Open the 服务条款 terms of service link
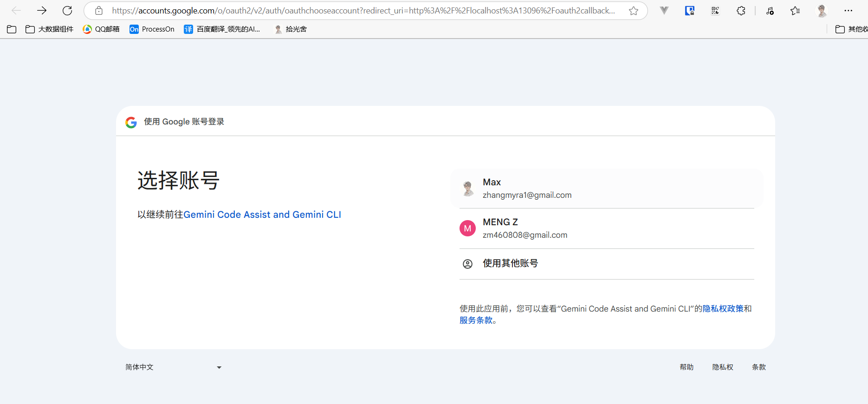This screenshot has width=868, height=404. [476, 320]
